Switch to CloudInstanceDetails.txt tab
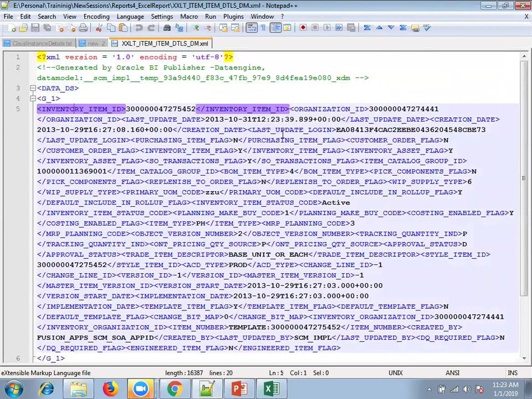532x399 pixels. pyautogui.click(x=38, y=43)
